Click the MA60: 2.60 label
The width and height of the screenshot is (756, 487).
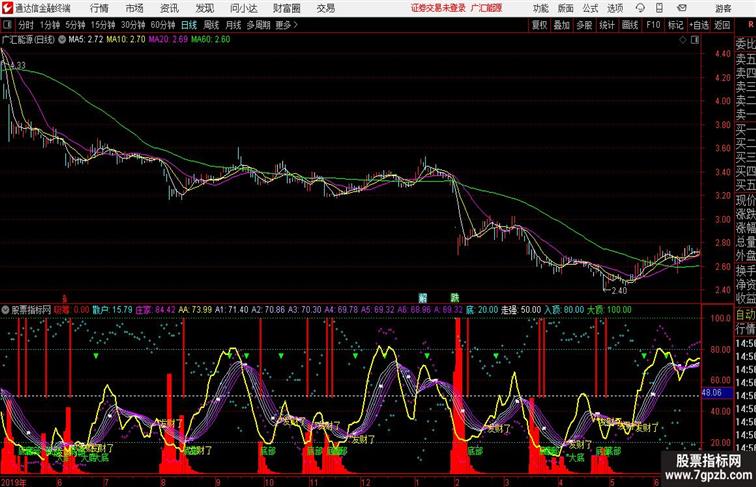click(211, 40)
